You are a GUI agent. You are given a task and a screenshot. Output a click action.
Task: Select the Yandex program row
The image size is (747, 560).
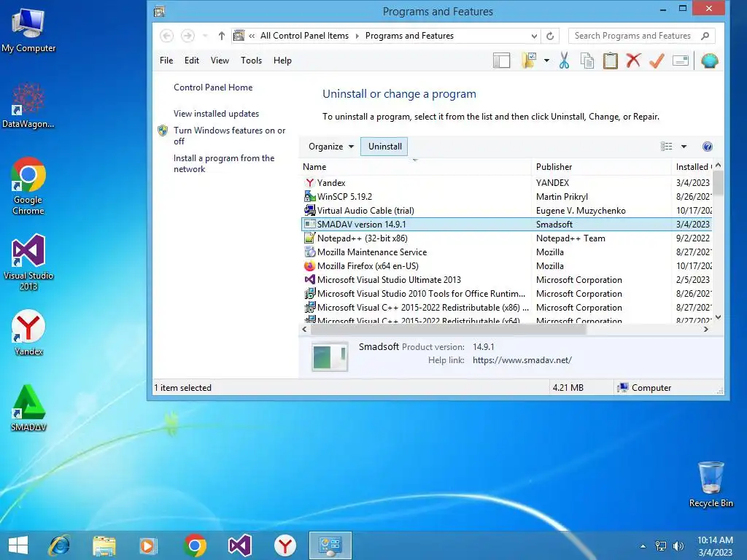pos(506,183)
